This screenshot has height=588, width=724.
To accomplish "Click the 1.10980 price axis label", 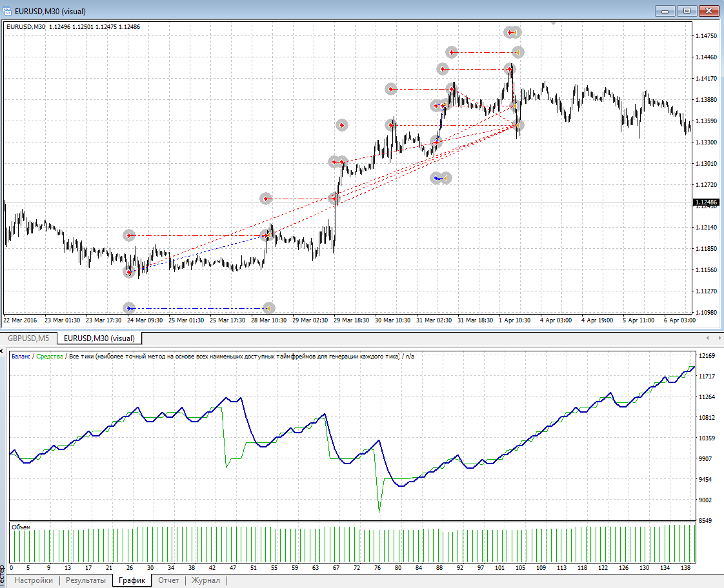I will 707,312.
